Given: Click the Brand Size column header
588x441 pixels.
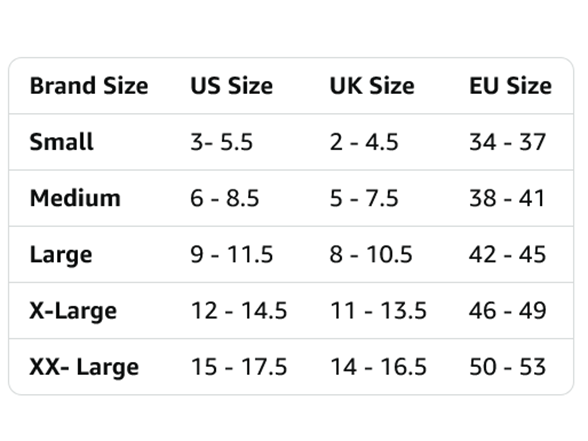Looking at the screenshot, I should click(x=89, y=86).
